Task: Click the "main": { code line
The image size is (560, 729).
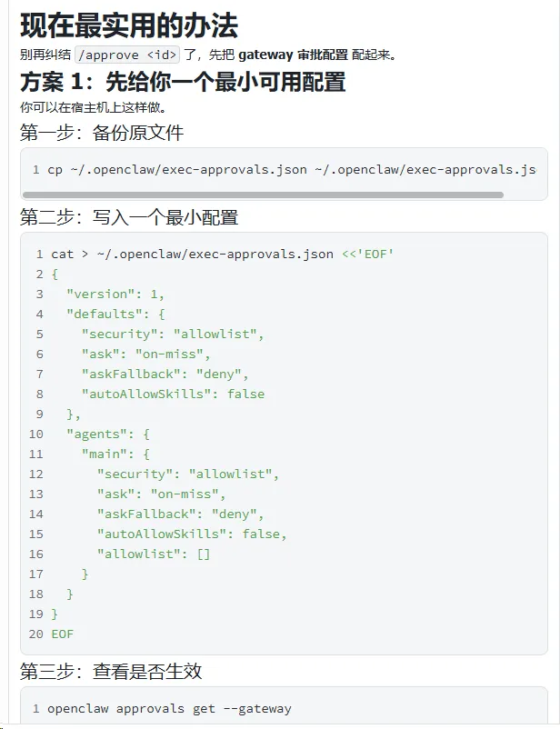Action: 115,454
